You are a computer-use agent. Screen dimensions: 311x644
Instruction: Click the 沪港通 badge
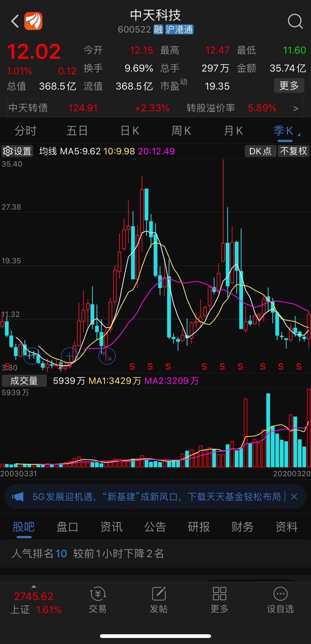click(179, 30)
